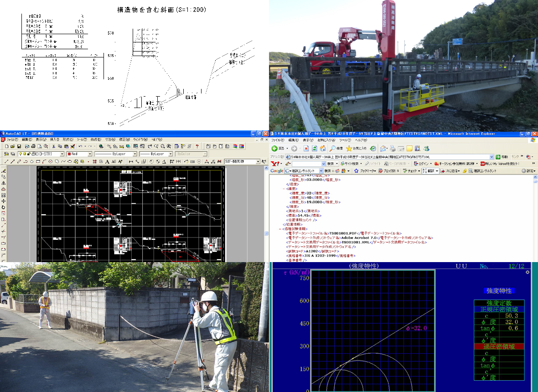
Task: Click the Save icon in AutoCAD toolbar
Action: [19, 146]
